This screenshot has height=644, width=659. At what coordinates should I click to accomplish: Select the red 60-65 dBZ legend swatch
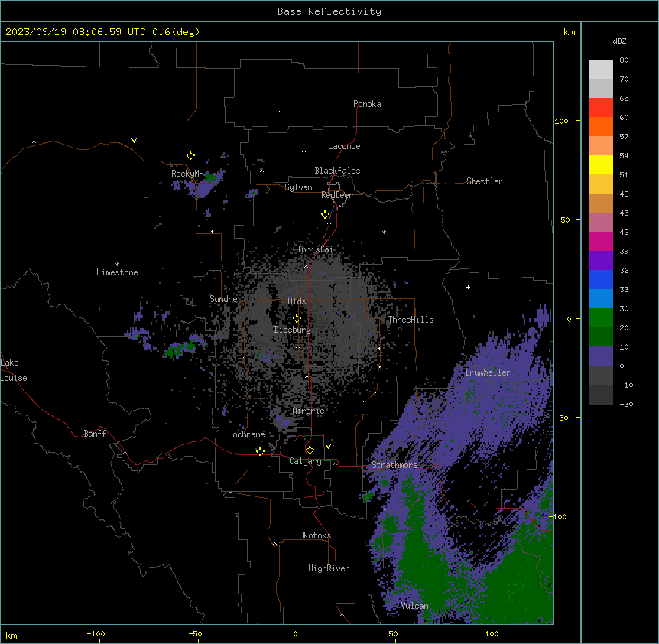[601, 108]
